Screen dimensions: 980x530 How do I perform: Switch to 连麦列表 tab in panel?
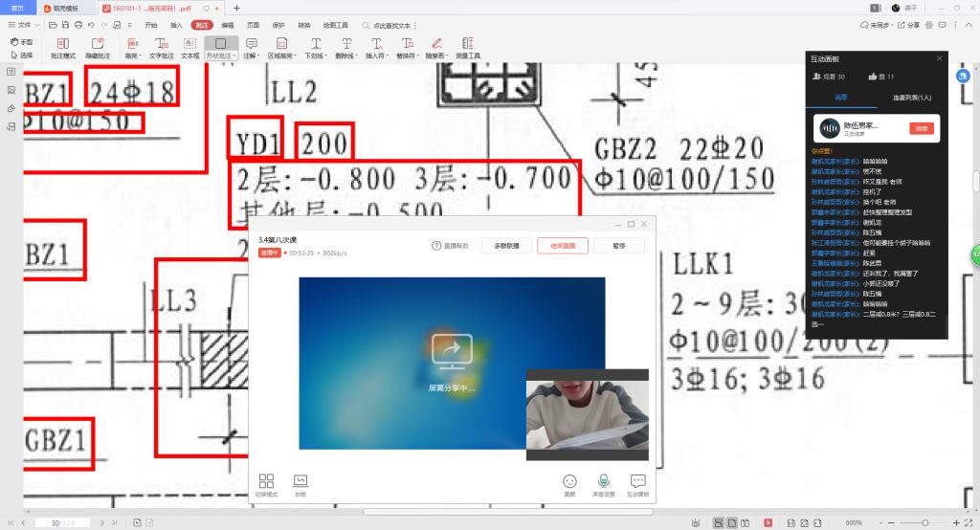point(912,98)
